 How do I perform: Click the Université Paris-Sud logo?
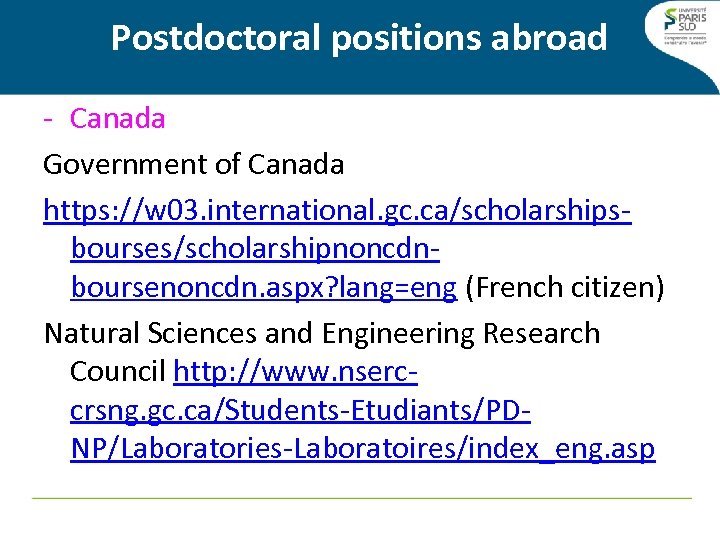(x=690, y=25)
